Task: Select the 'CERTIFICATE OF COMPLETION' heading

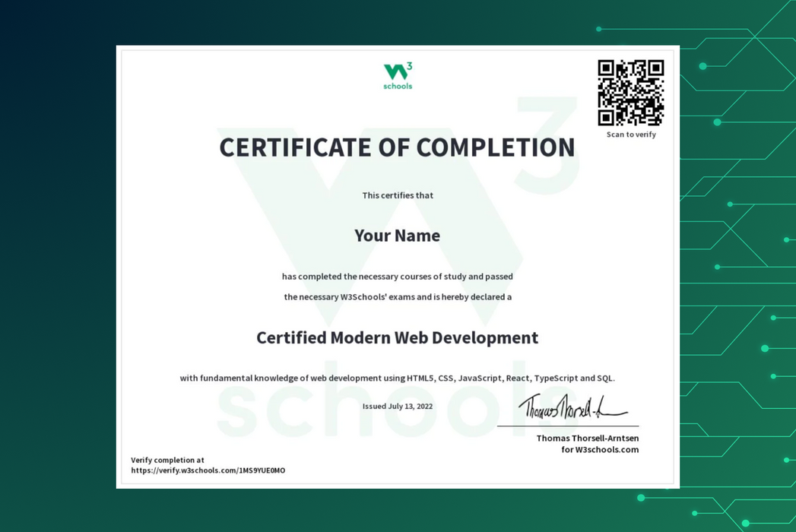Action: tap(396, 148)
